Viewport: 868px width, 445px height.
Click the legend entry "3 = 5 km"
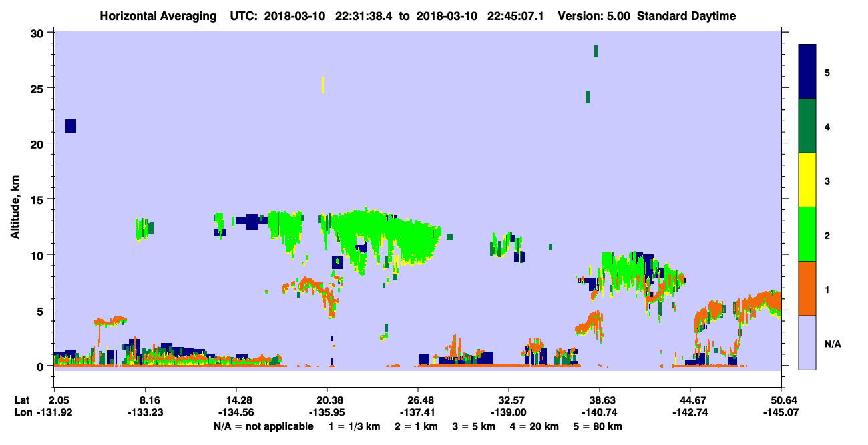pos(475,426)
